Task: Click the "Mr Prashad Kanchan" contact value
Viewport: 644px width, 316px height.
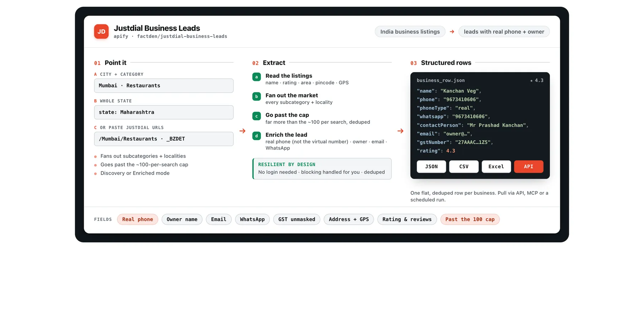Action: pos(496,125)
